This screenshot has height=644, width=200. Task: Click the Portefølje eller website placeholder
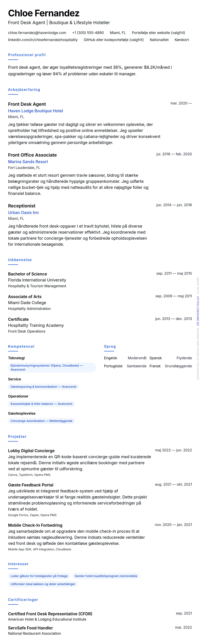point(158,33)
